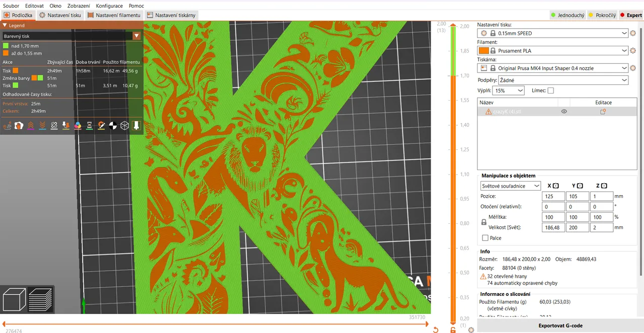The width and height of the screenshot is (644, 333).
Task: Click the orange Prusament PLA filament color swatch
Action: pyautogui.click(x=484, y=51)
